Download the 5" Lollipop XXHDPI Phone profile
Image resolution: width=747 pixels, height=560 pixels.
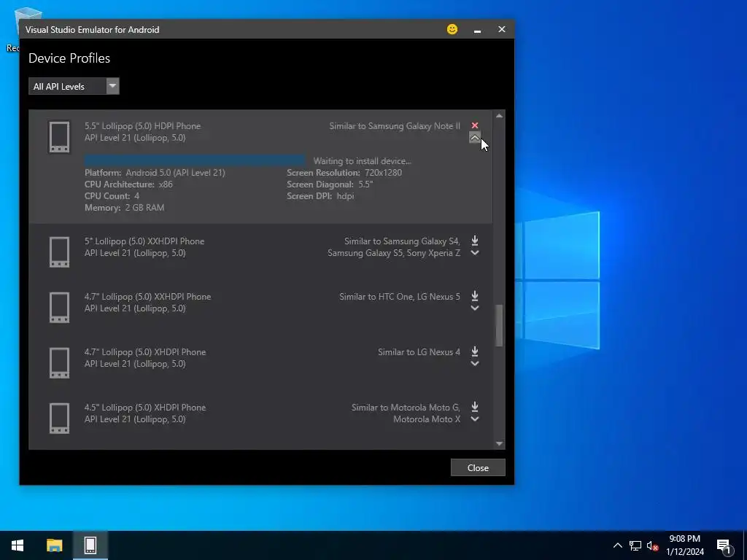pyautogui.click(x=474, y=241)
